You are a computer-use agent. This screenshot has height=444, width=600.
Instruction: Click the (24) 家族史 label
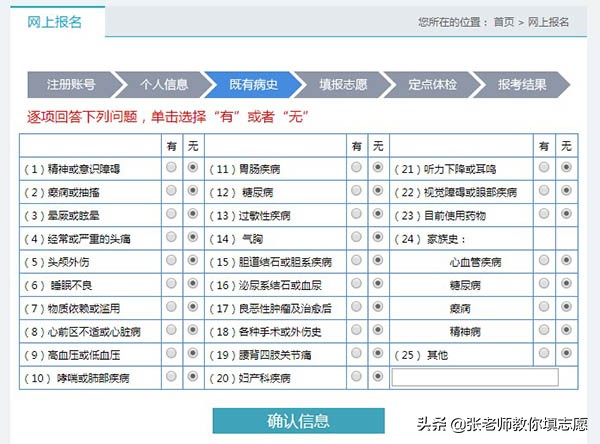430,240
